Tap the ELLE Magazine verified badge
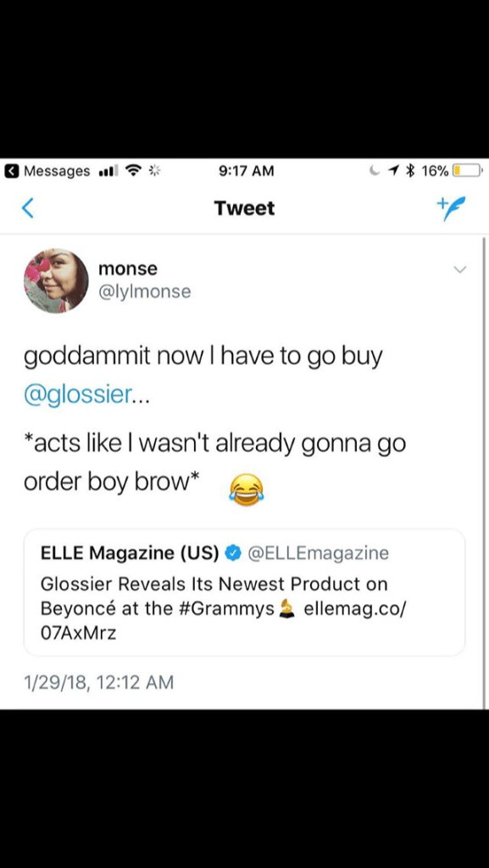The width and height of the screenshot is (489, 868). pos(234,553)
